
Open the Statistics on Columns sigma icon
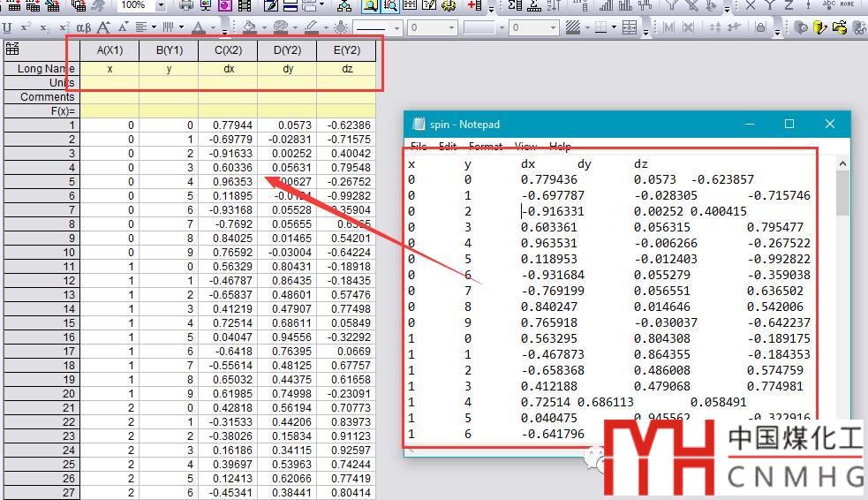(x=515, y=5)
